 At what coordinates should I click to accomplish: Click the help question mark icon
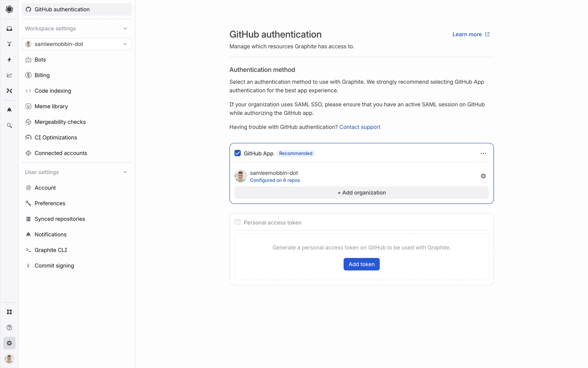pos(9,328)
